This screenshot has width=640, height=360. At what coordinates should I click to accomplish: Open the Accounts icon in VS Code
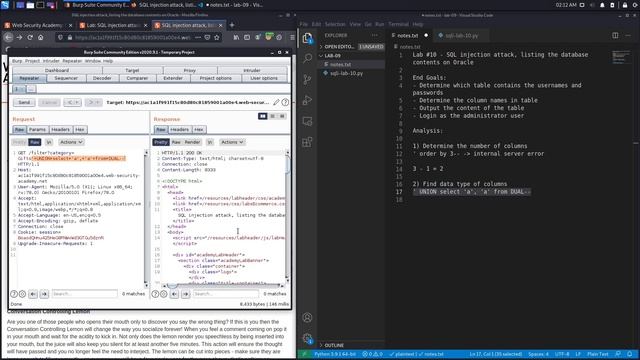pos(307,318)
